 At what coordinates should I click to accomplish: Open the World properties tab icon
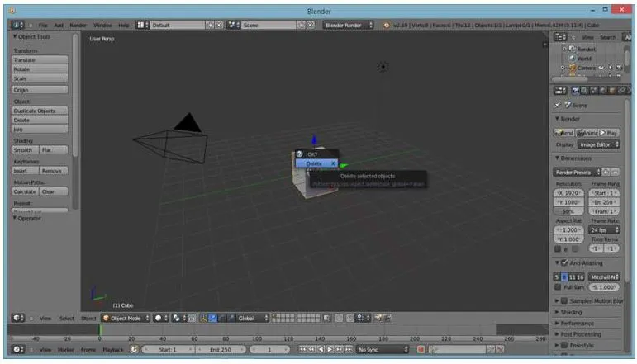[603, 91]
